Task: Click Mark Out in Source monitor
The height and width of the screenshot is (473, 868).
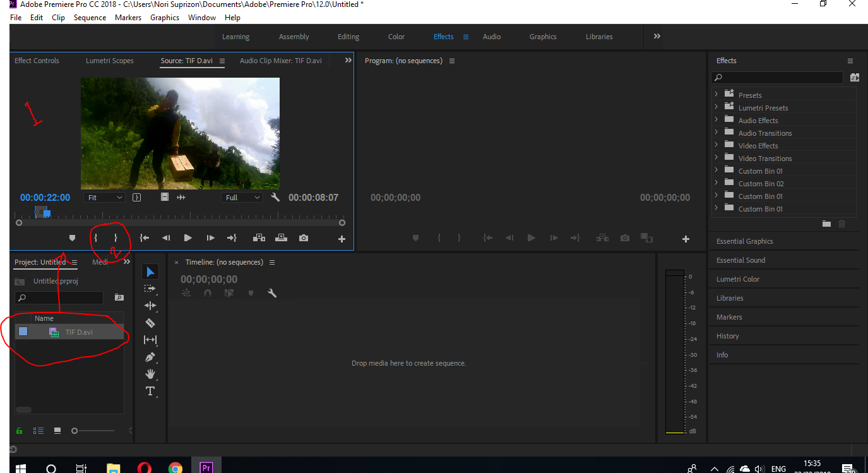Action: pyautogui.click(x=116, y=238)
